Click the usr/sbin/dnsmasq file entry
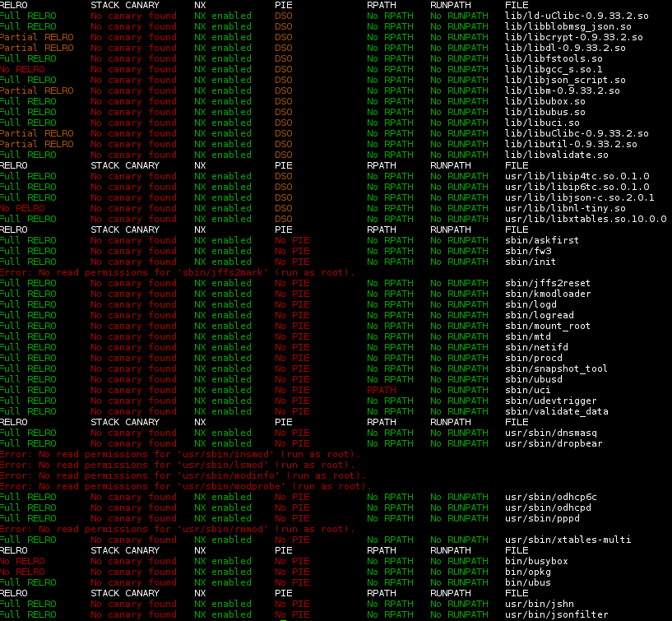Image resolution: width=672 pixels, height=621 pixels. tap(551, 433)
